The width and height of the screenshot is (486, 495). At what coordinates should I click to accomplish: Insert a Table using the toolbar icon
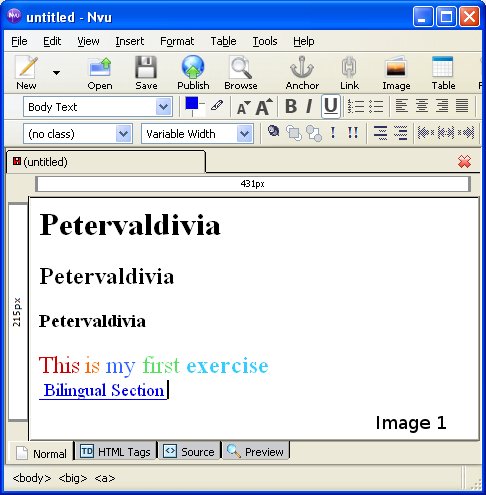442,67
